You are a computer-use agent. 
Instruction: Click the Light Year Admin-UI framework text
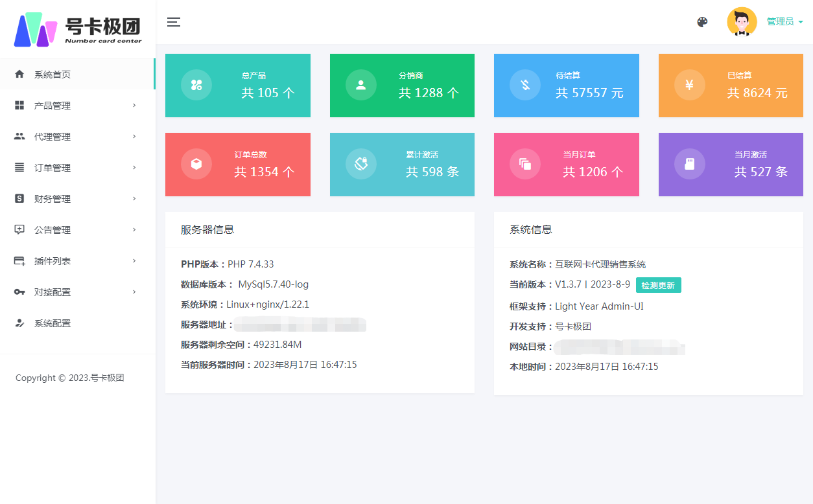click(x=599, y=306)
